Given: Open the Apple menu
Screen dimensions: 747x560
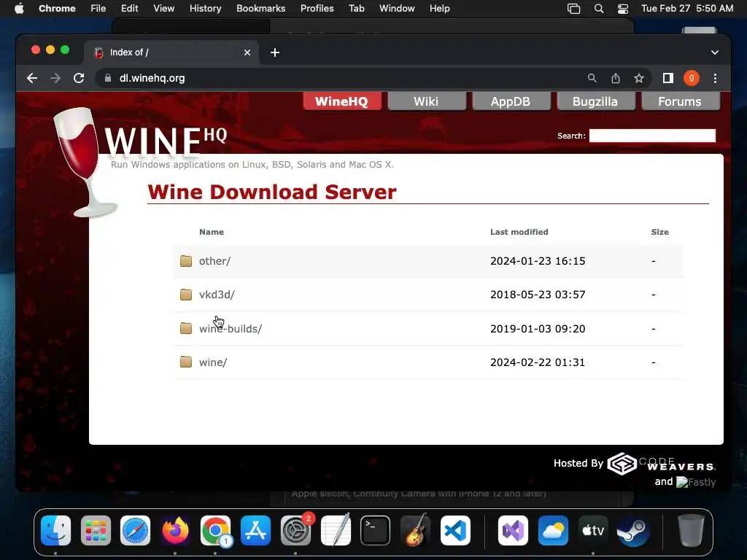Looking at the screenshot, I should pos(19,9).
